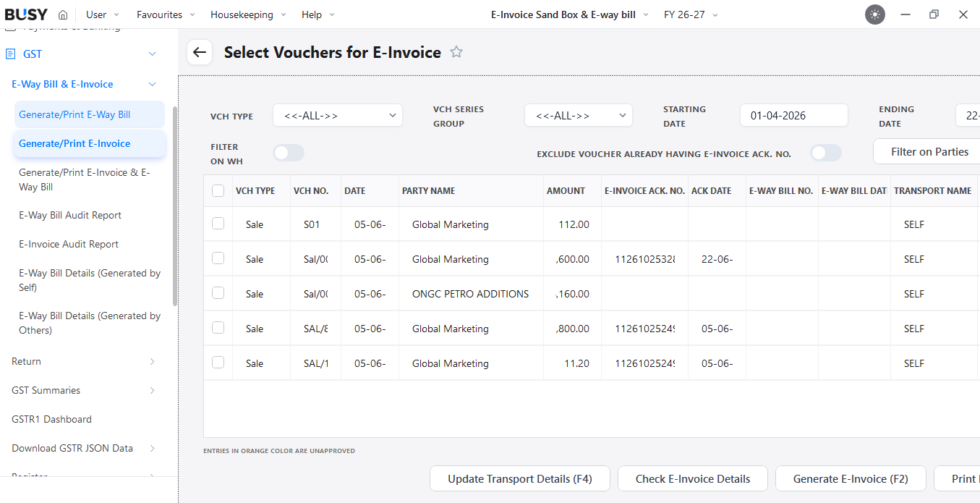The image size is (980, 503).
Task: Click ack date 22-06- cell
Action: click(x=717, y=259)
